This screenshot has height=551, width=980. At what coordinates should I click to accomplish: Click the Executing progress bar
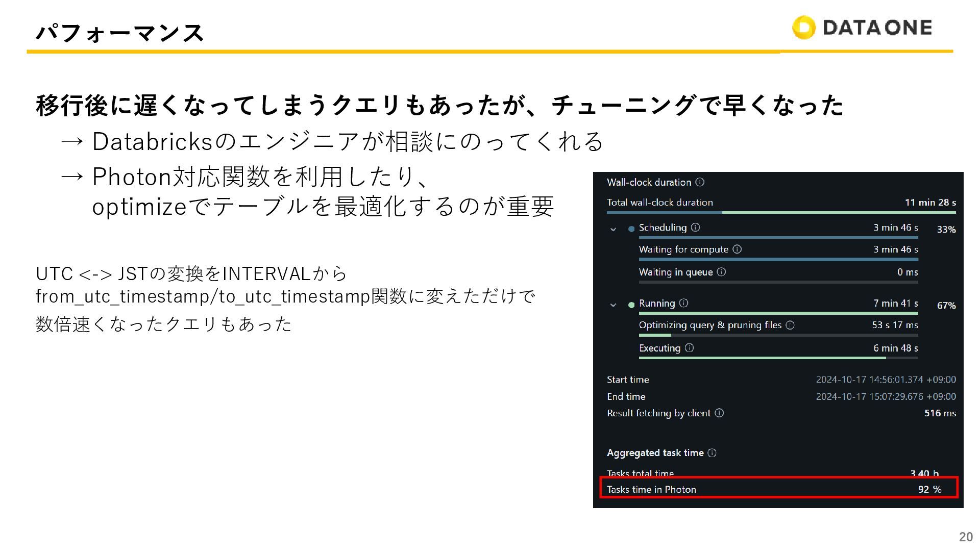pos(778,358)
